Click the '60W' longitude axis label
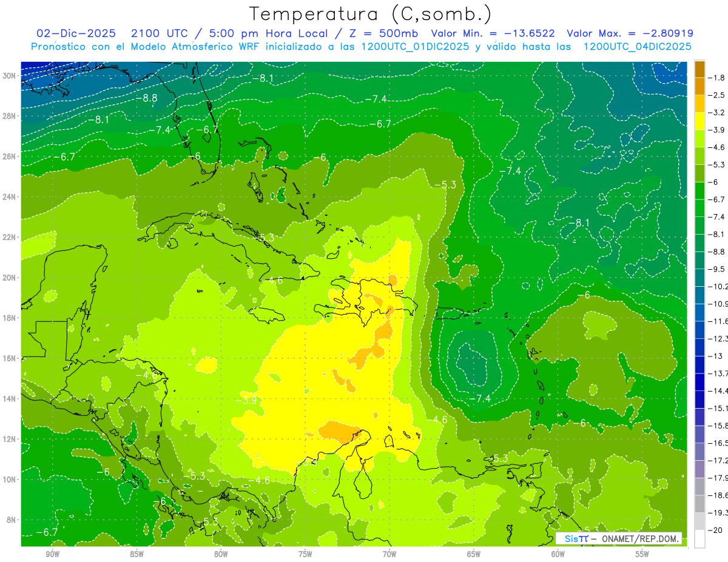The width and height of the screenshot is (728, 562). pyautogui.click(x=558, y=554)
